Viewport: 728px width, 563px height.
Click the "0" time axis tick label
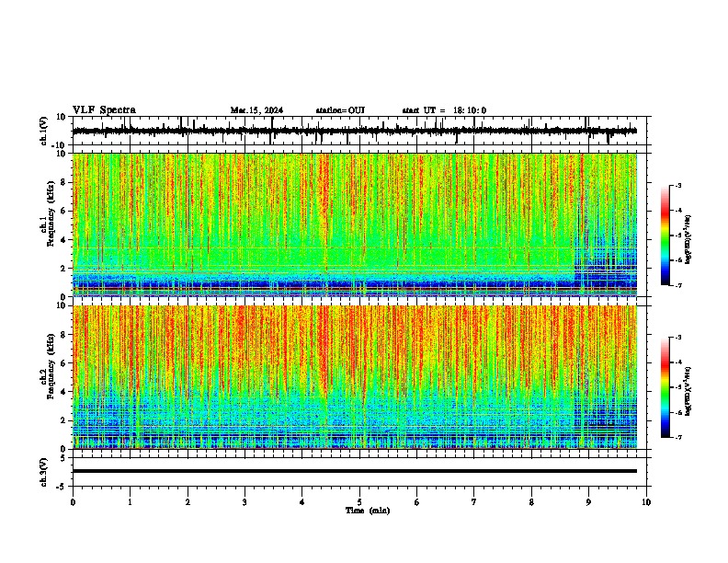73,502
